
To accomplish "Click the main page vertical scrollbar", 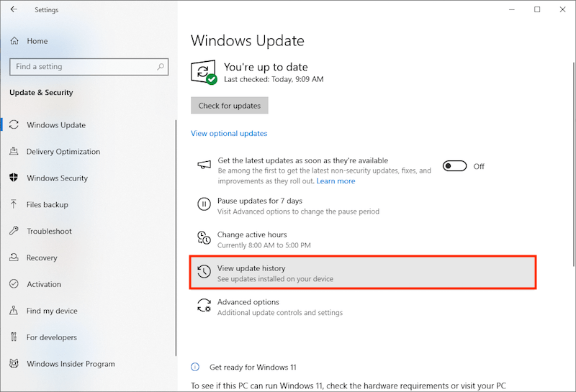I will [x=573, y=164].
